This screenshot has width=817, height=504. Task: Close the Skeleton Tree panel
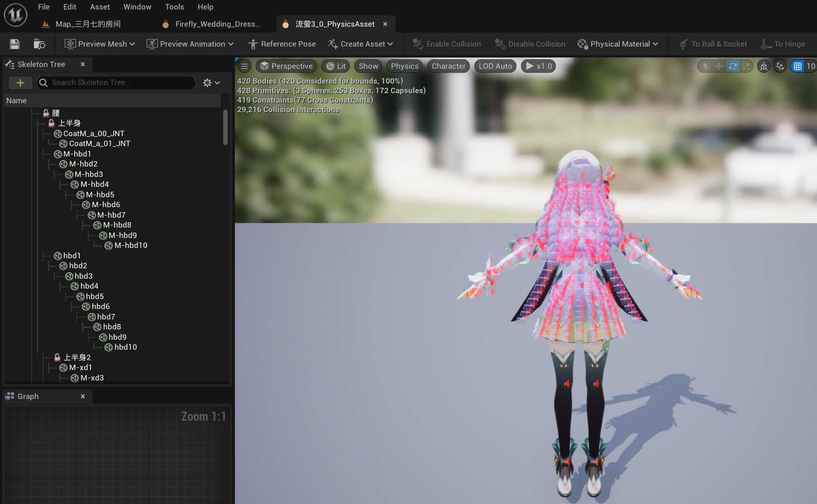[x=83, y=64]
